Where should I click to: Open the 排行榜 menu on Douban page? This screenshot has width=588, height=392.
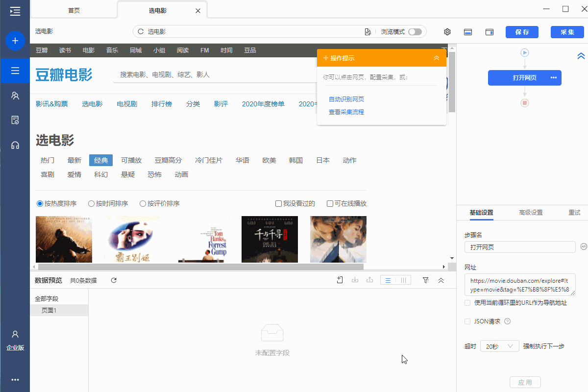[162, 104]
